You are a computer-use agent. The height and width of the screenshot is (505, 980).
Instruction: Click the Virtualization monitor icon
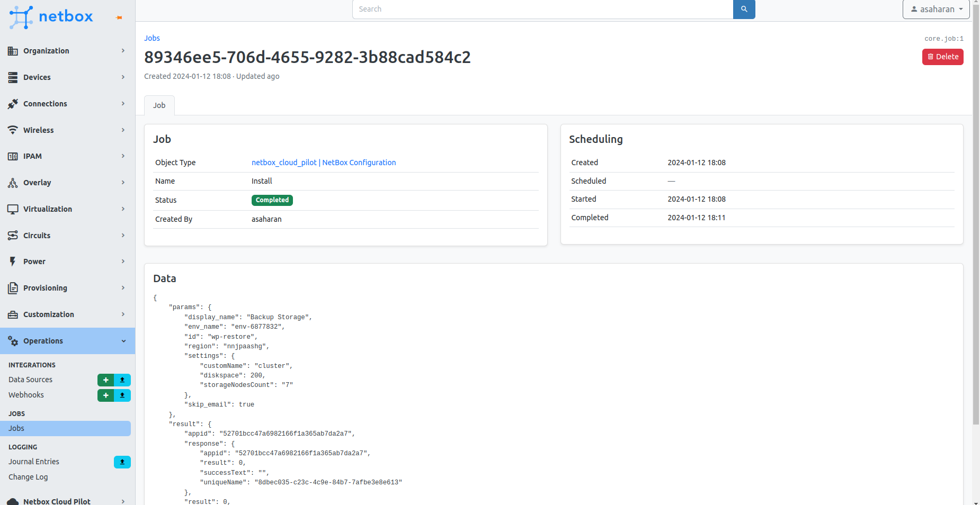[13, 209]
